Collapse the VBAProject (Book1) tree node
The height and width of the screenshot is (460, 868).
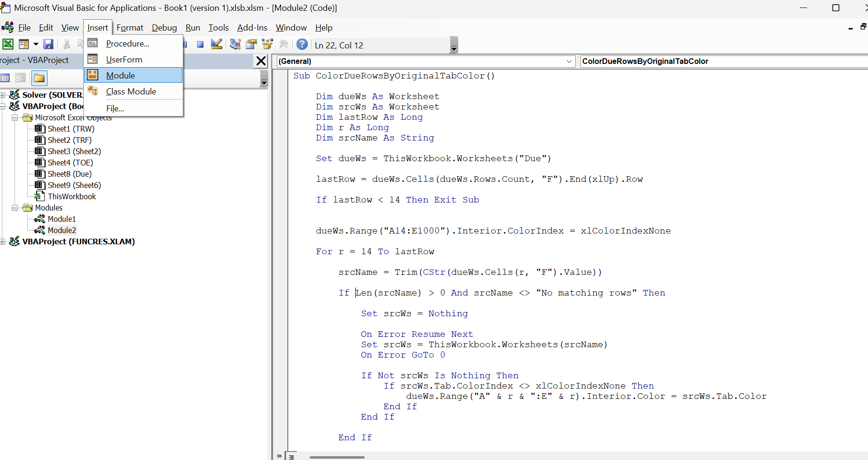pos(2,106)
